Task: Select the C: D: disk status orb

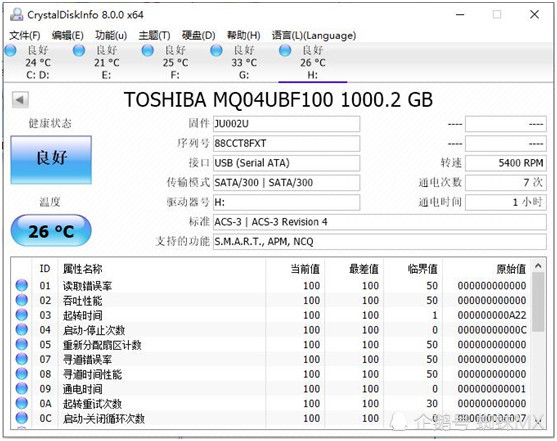Action: pyautogui.click(x=11, y=50)
